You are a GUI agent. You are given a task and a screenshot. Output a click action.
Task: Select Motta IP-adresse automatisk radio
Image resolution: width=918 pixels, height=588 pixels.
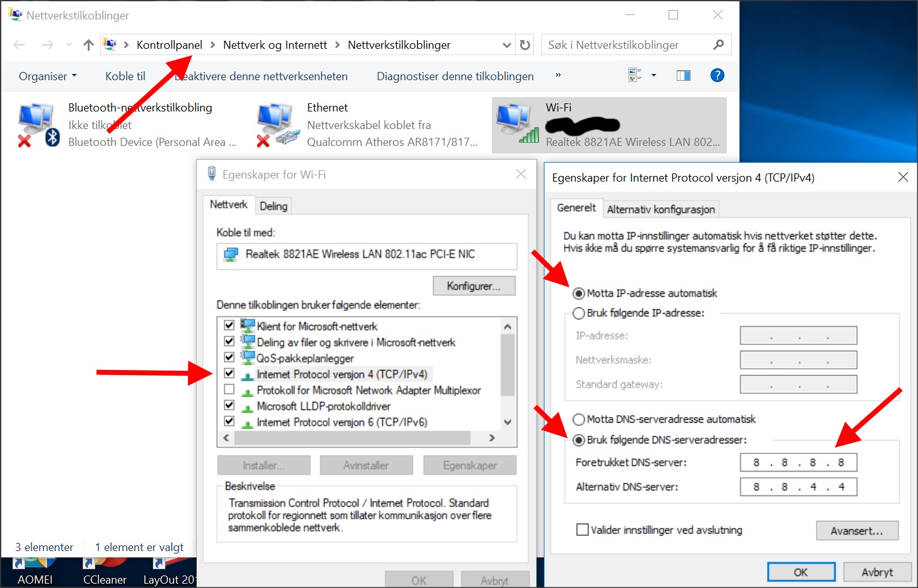tap(579, 293)
